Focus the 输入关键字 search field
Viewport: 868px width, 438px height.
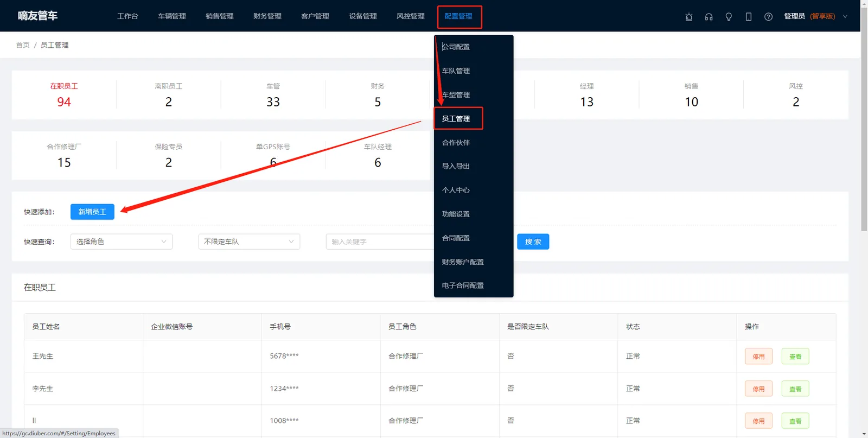pos(380,242)
